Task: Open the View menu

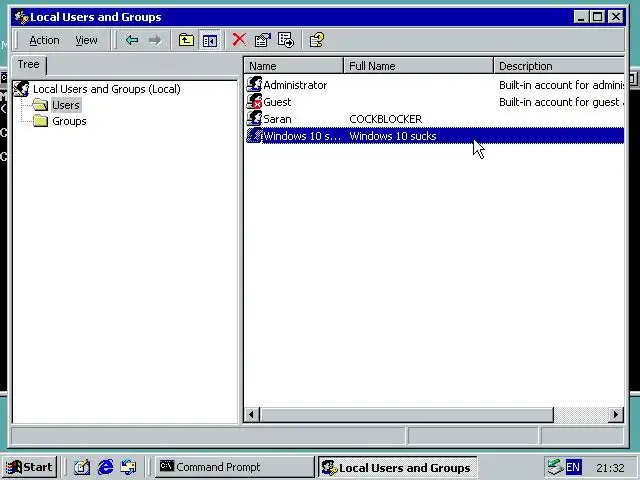Action: pyautogui.click(x=86, y=40)
